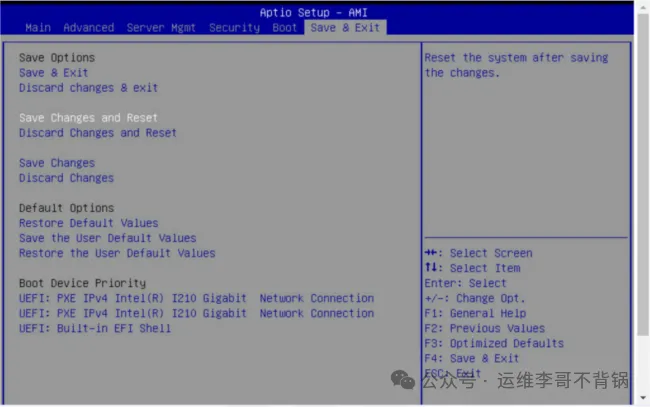Click the Aptio Setup - AMI title
Viewport: 650px width, 407px height.
[x=313, y=13]
